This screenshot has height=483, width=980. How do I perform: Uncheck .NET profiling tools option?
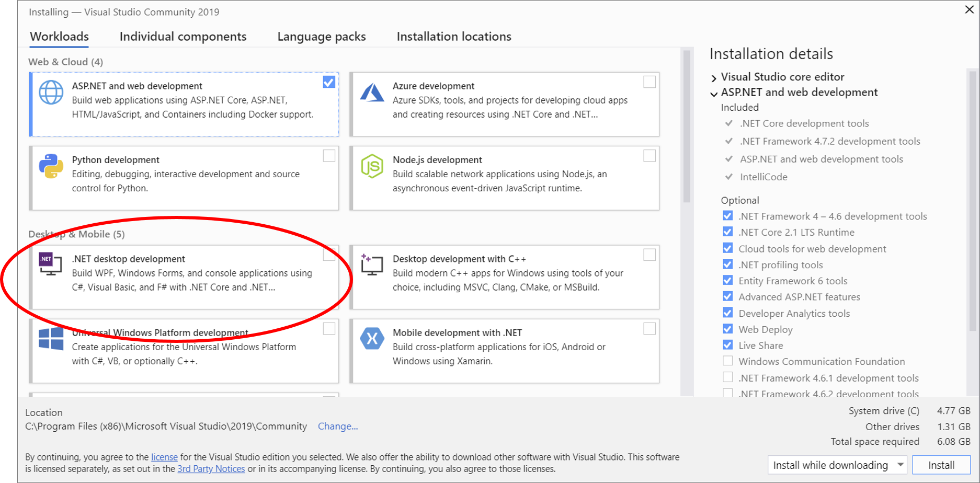point(727,264)
